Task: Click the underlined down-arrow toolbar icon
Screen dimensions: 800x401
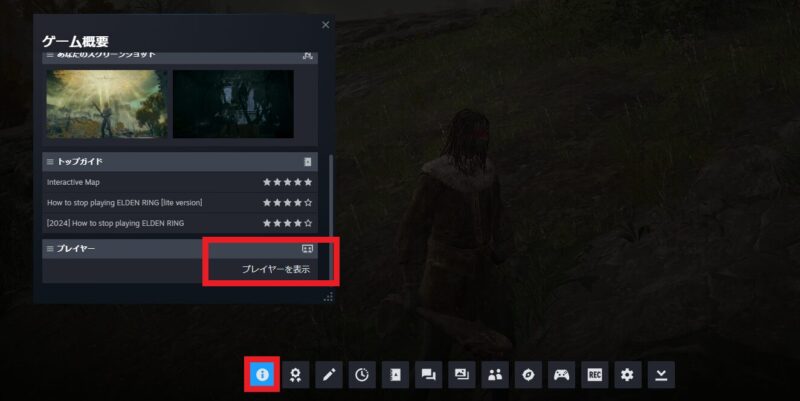Action: pyautogui.click(x=661, y=375)
